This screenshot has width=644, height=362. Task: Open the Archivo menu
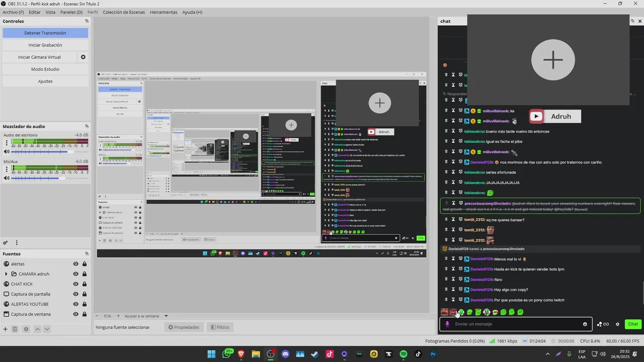click(x=13, y=12)
